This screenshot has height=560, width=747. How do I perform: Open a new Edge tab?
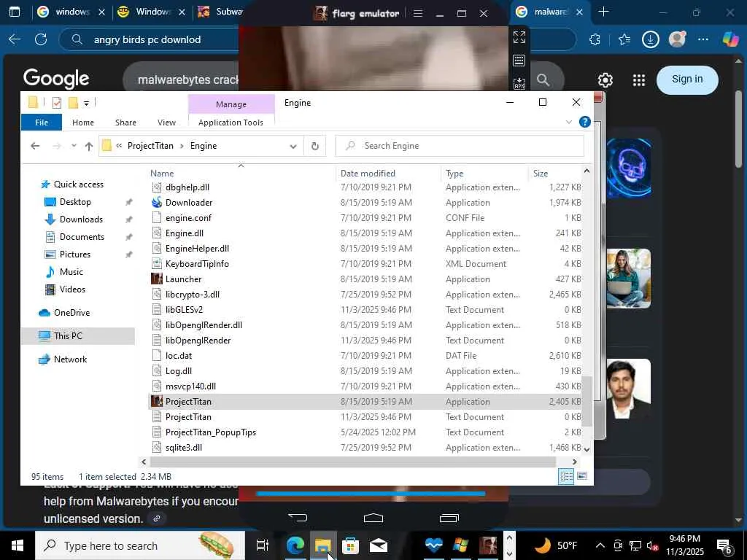603,12
